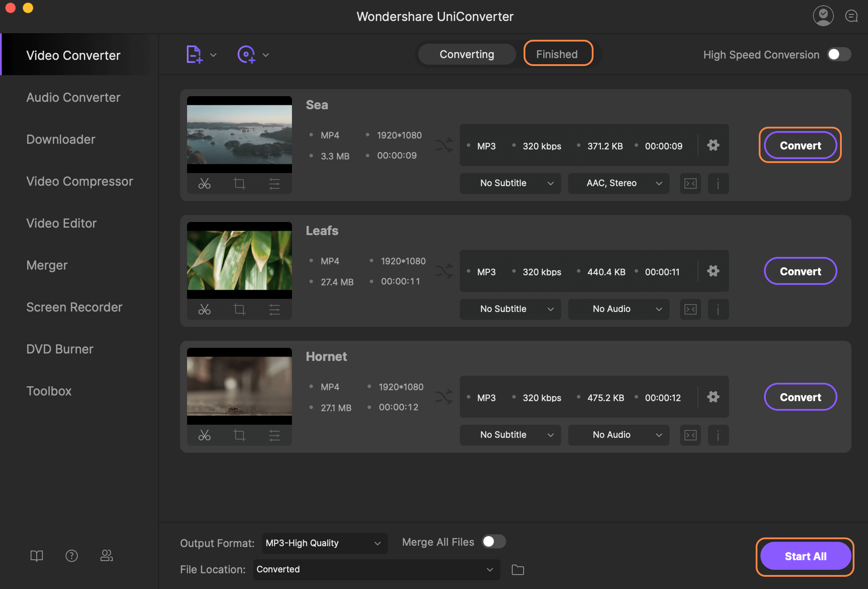Click the trim/scissors icon on Sea video

[205, 183]
